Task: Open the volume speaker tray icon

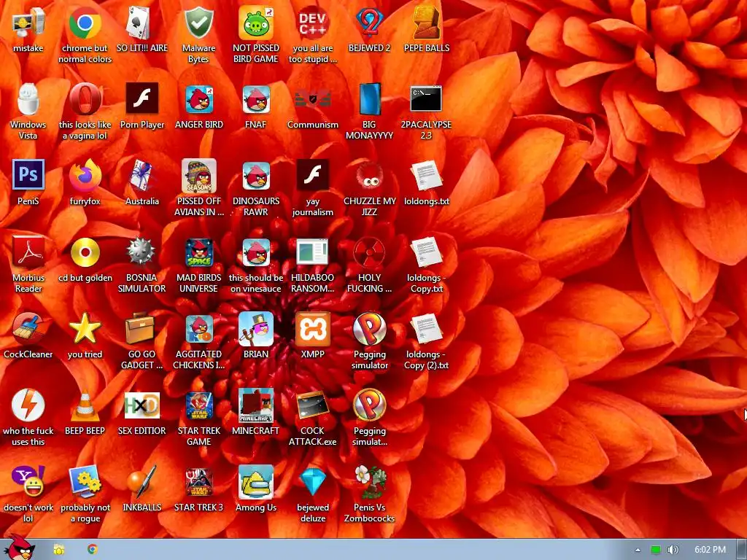Action: [x=673, y=550]
